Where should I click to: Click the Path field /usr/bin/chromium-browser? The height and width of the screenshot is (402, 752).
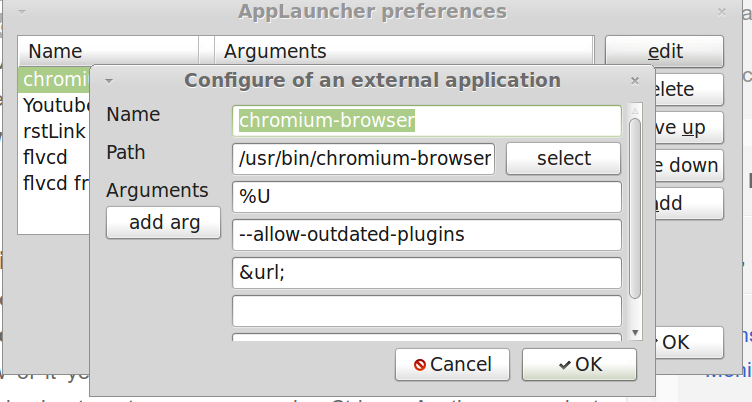pyautogui.click(x=364, y=158)
